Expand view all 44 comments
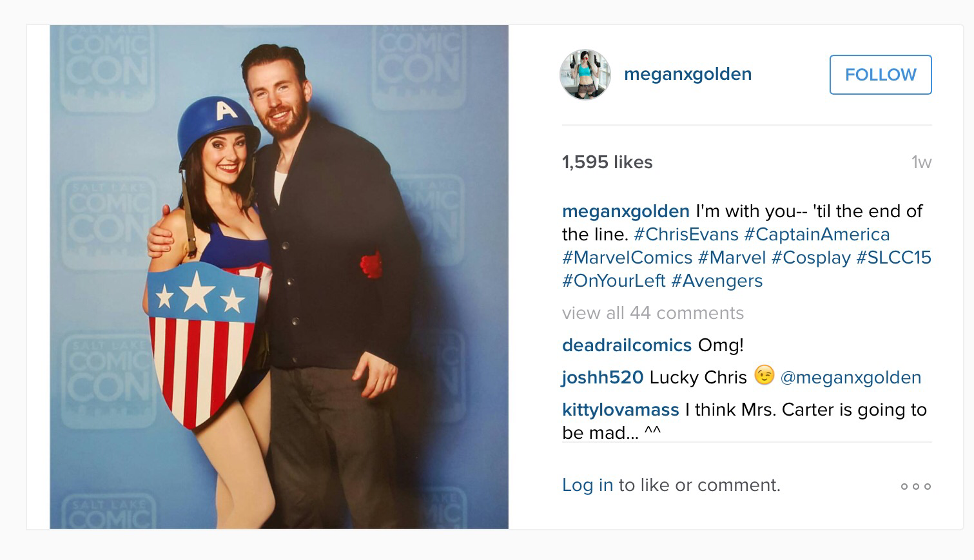The width and height of the screenshot is (974, 560). (x=653, y=313)
